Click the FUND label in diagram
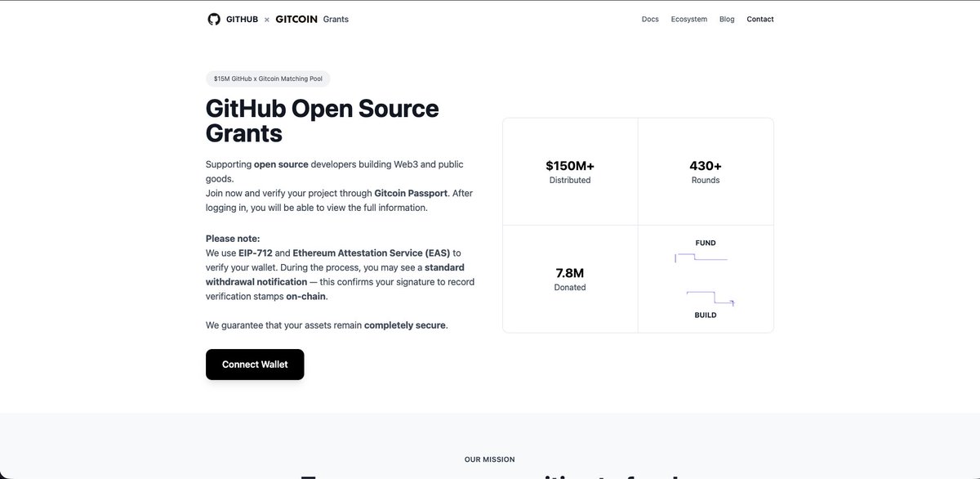The image size is (980, 479). pos(706,243)
